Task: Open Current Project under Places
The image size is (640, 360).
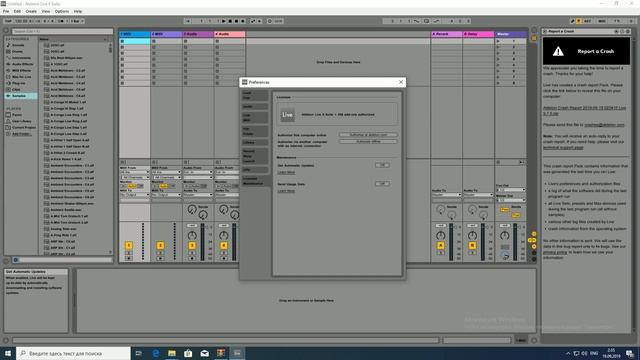Action: [24, 127]
